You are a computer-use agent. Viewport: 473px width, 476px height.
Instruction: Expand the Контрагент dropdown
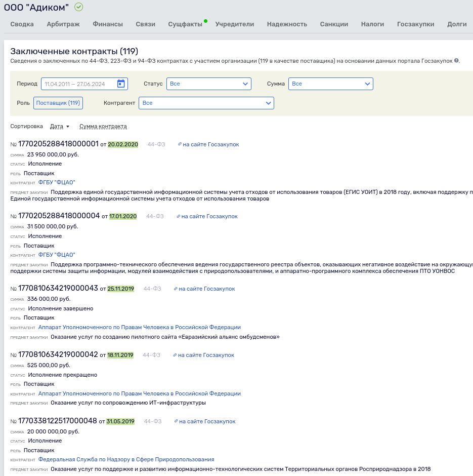[x=206, y=103]
